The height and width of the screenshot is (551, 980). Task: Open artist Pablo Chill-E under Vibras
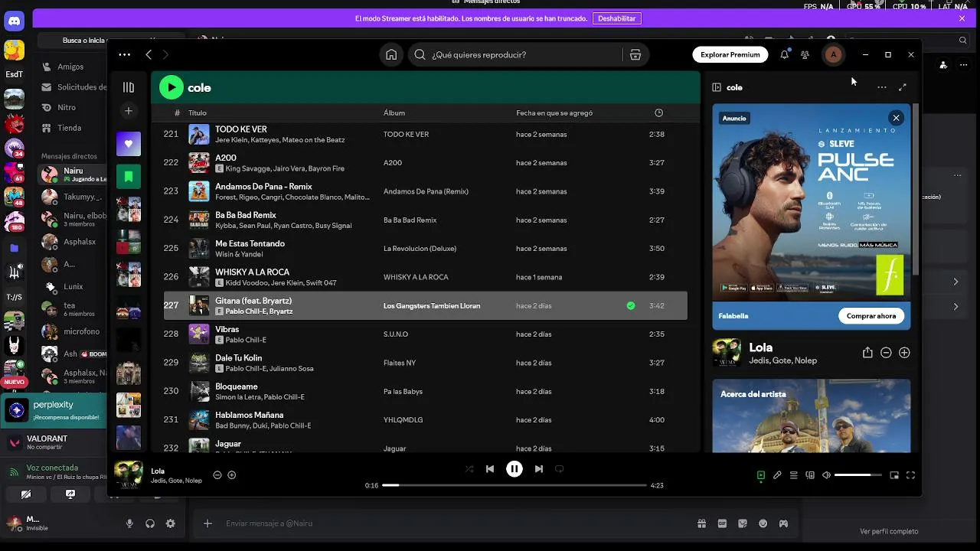[246, 340]
